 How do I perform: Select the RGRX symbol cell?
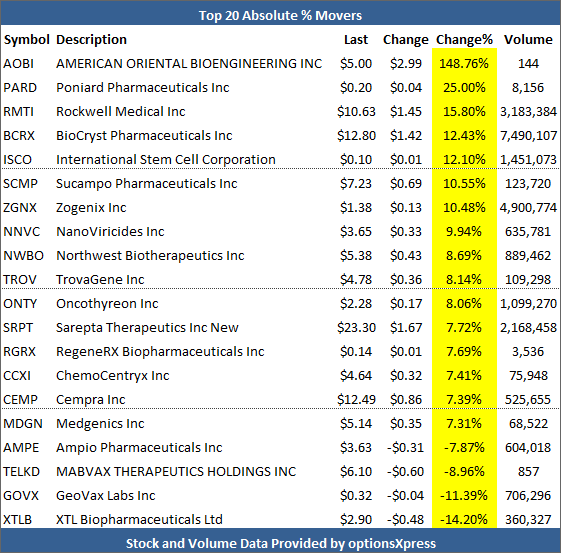pyautogui.click(x=19, y=351)
